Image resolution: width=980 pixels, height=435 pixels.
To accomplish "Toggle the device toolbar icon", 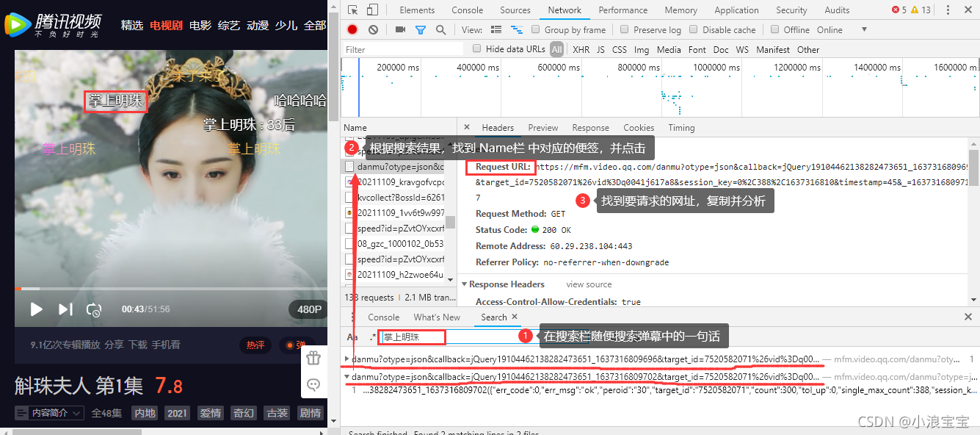I will [x=372, y=10].
